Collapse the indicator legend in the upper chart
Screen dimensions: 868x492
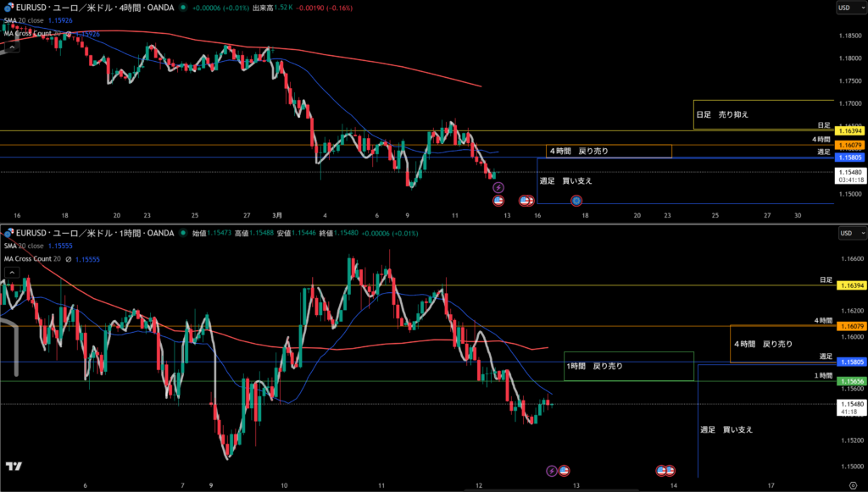12,47
